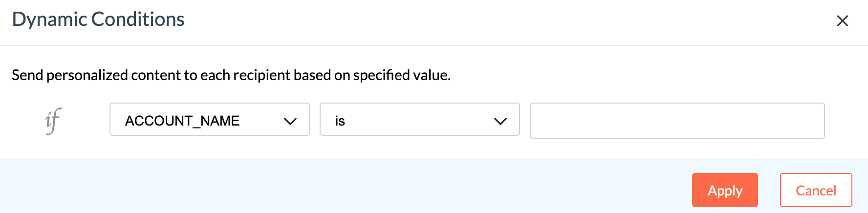Click inside the value text box after "is"
Image resolution: width=868 pixels, height=213 pixels.
point(677,121)
